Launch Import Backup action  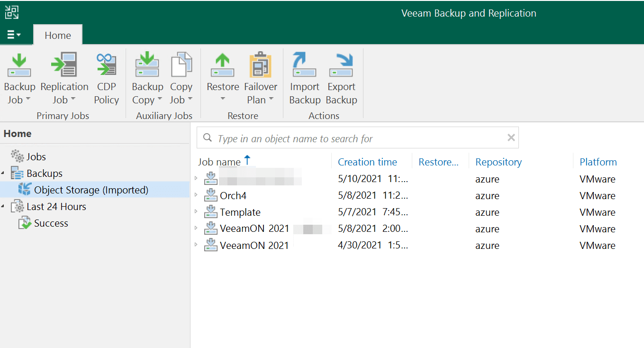pos(305,79)
